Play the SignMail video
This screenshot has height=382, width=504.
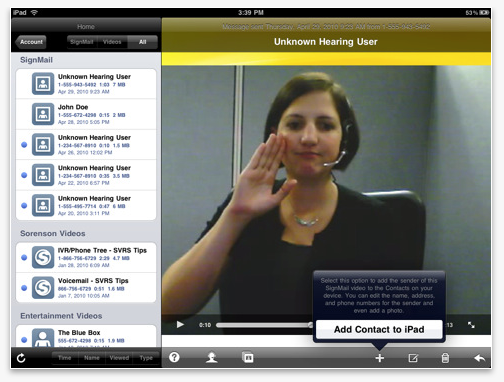pos(180,324)
